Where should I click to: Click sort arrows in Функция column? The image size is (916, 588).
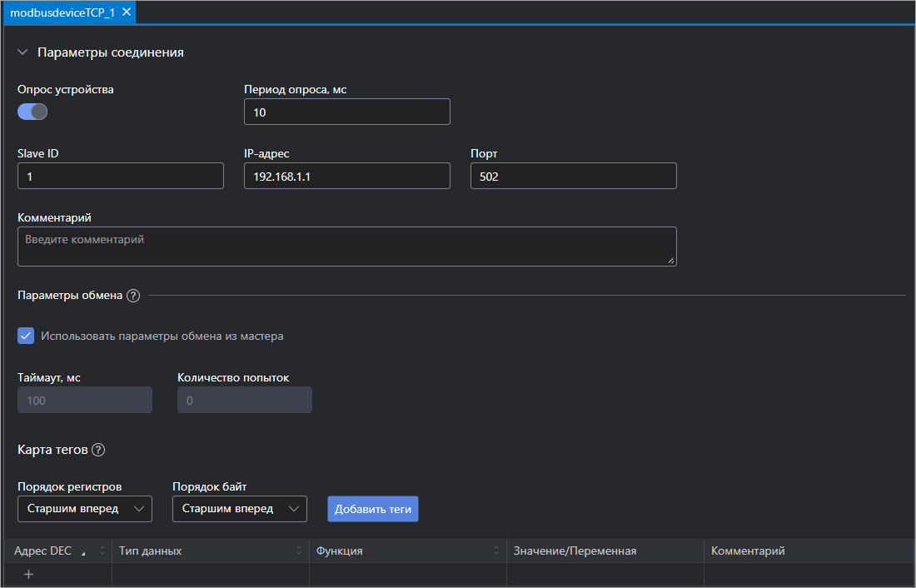[496, 551]
